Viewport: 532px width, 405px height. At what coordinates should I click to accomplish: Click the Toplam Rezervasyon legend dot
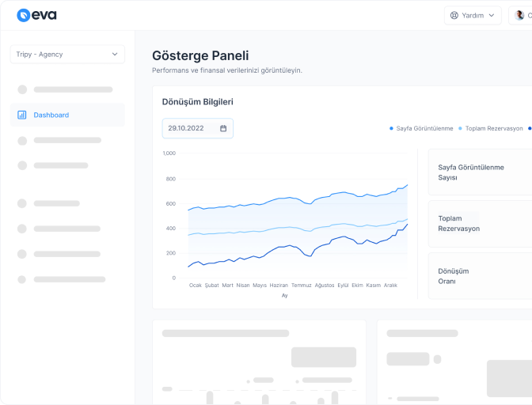460,128
